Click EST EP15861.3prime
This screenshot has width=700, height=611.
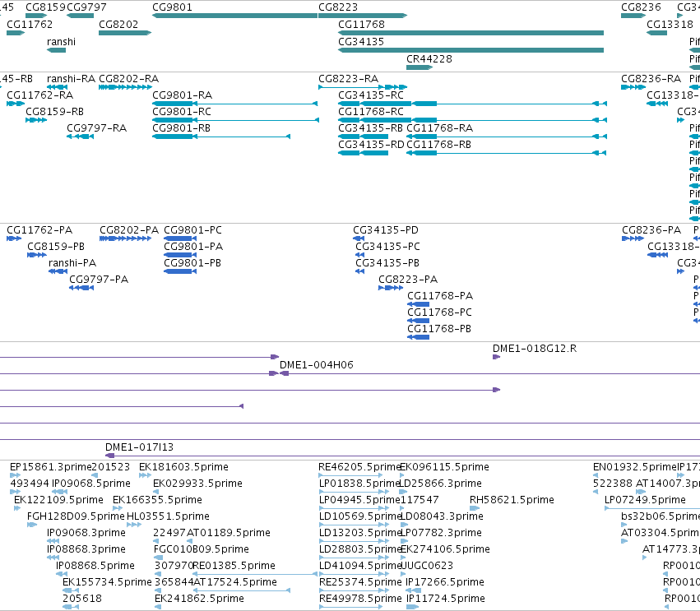[x=50, y=467]
